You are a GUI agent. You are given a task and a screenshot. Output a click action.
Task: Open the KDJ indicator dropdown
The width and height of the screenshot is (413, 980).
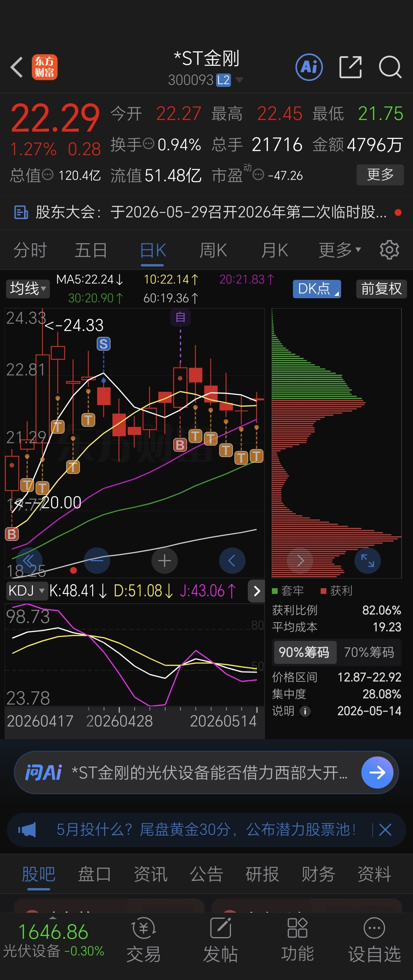(26, 591)
